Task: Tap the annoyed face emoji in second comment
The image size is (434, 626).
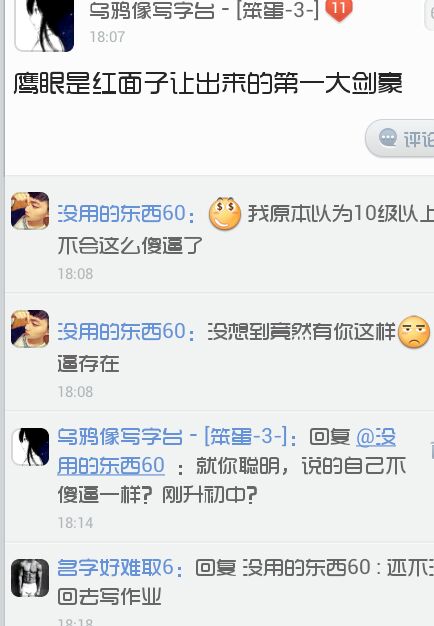Action: click(414, 332)
